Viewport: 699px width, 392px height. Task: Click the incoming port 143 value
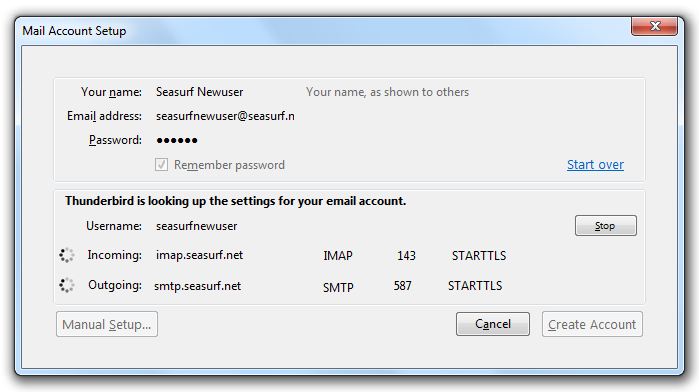406,256
